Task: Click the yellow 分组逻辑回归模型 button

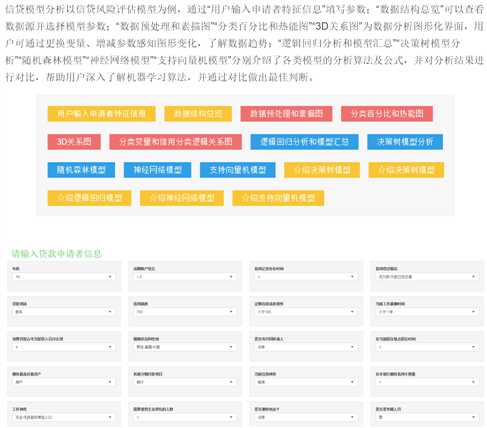Action: (x=89, y=198)
